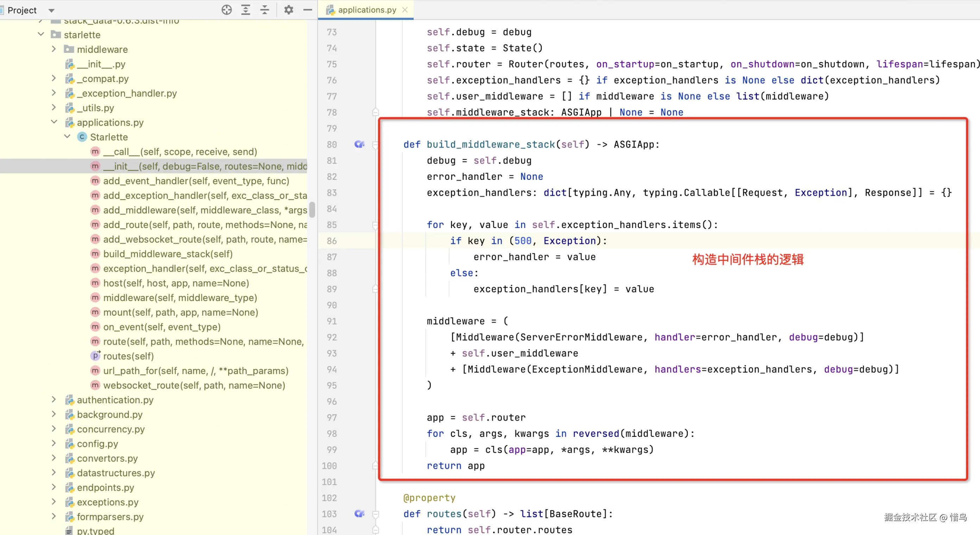Open authentication.py in the project tree
This screenshot has height=535, width=980.
pos(115,400)
